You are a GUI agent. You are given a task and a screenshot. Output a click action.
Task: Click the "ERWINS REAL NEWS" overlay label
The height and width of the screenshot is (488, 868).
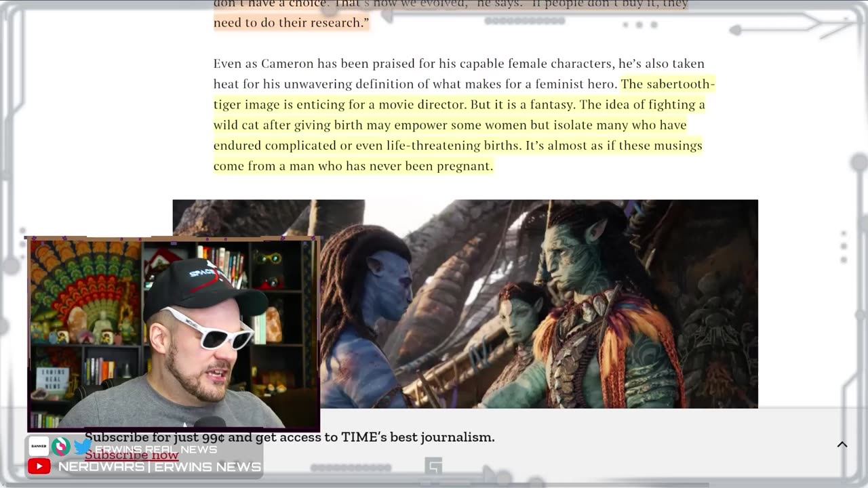click(x=156, y=449)
